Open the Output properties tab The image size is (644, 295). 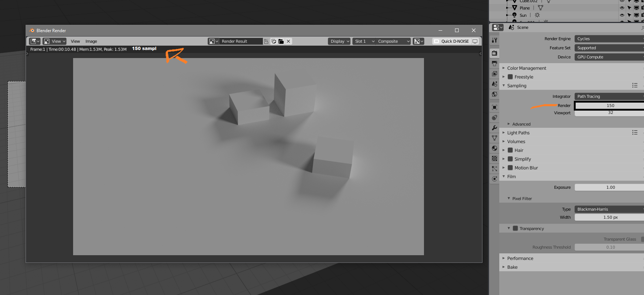tap(495, 64)
